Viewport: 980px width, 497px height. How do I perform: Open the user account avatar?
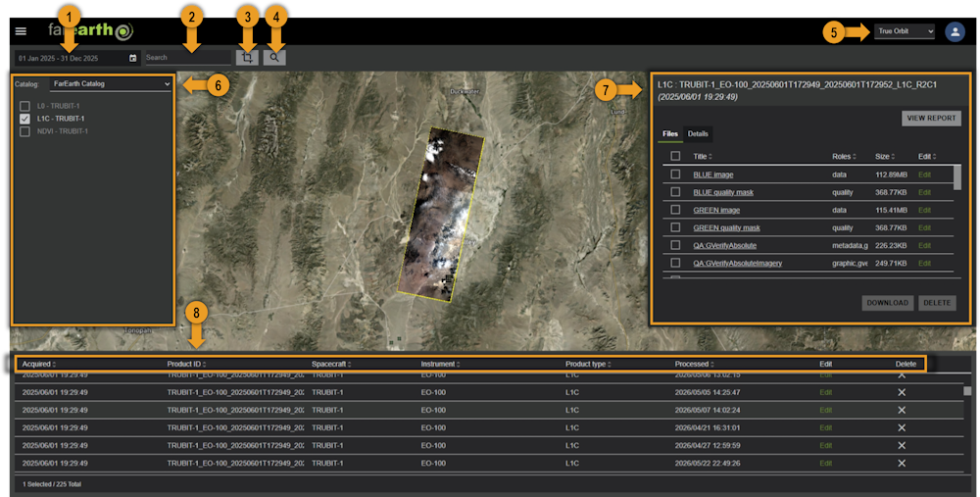coord(955,31)
